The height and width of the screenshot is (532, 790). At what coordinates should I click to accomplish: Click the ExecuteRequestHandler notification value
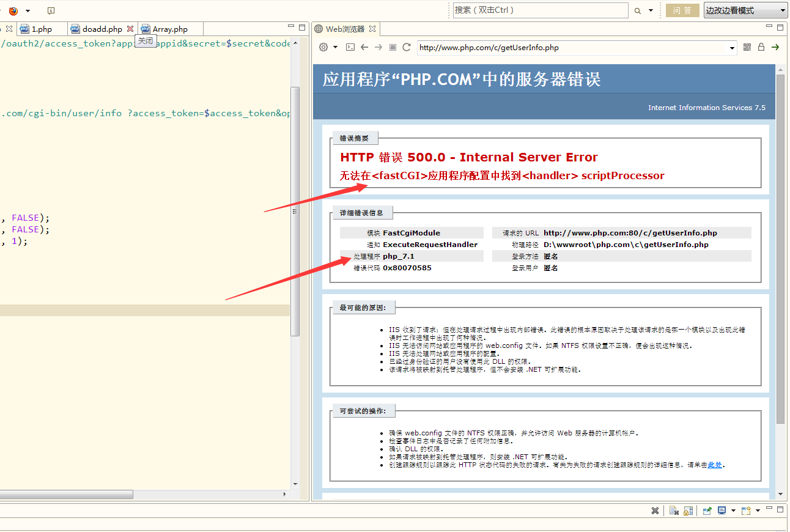coord(430,245)
